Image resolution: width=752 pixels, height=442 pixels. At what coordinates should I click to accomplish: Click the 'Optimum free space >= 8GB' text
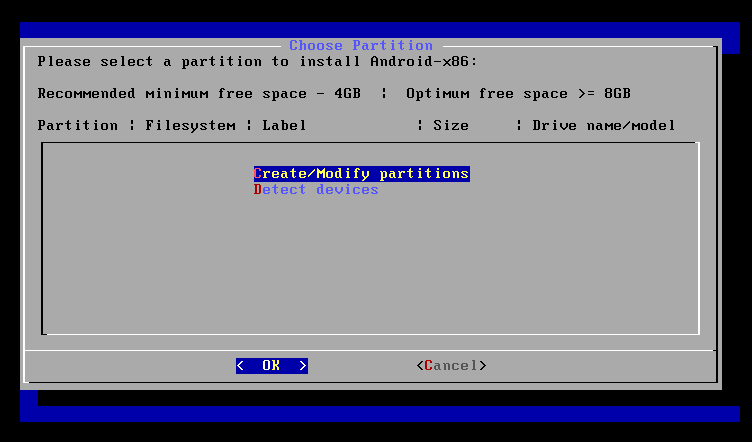[518, 93]
